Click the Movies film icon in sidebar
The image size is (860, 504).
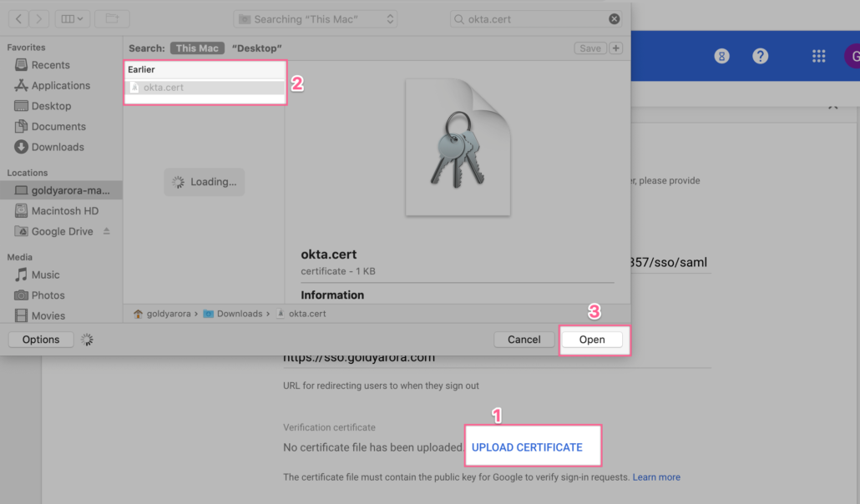(21, 316)
